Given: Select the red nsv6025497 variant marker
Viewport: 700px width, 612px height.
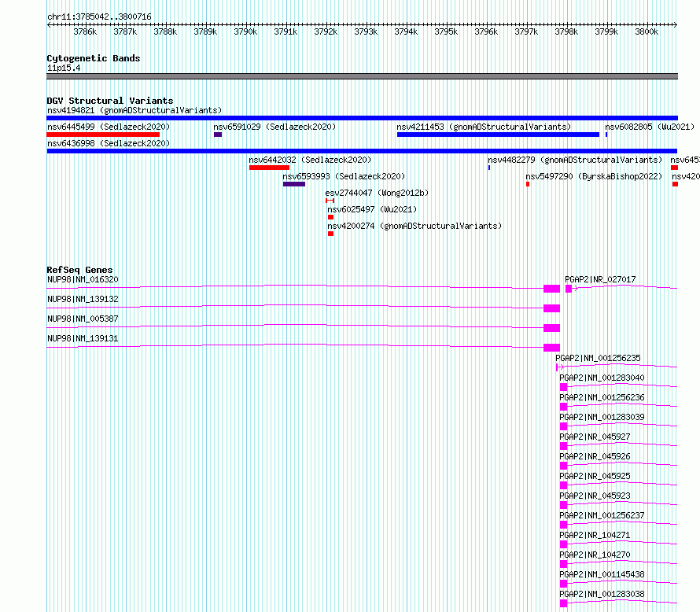Looking at the screenshot, I should pyautogui.click(x=331, y=217).
